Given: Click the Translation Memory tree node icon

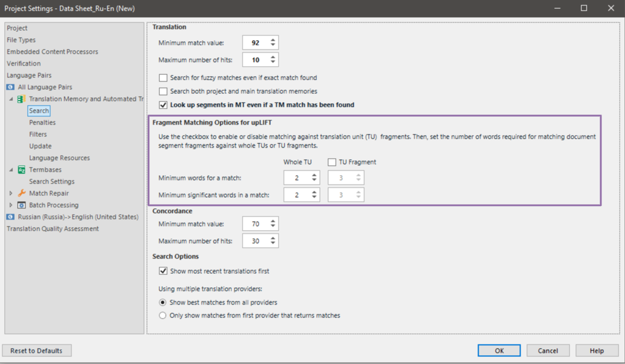Looking at the screenshot, I should point(21,99).
